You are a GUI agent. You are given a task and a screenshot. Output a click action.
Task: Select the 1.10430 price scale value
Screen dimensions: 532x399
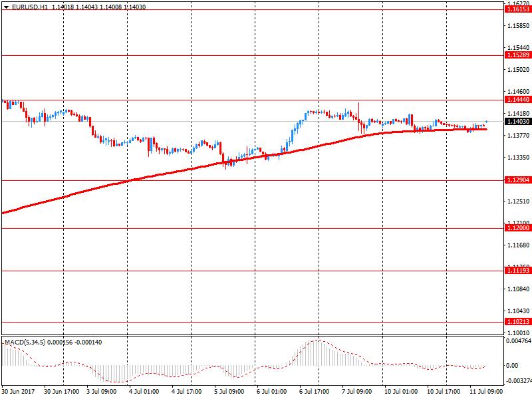pos(518,311)
